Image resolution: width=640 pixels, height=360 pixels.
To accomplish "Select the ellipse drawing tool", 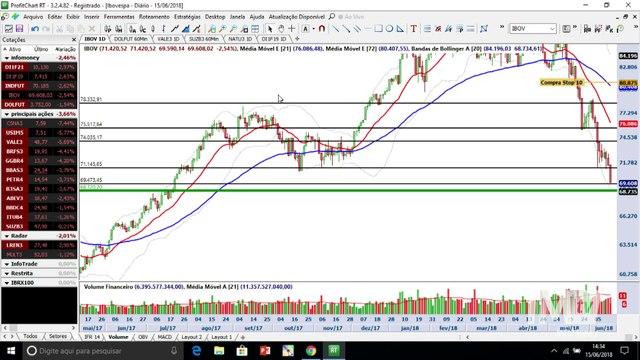I will coord(389,29).
